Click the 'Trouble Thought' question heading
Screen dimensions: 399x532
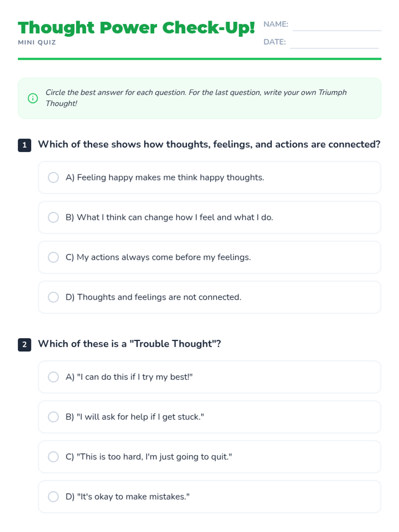tap(129, 344)
